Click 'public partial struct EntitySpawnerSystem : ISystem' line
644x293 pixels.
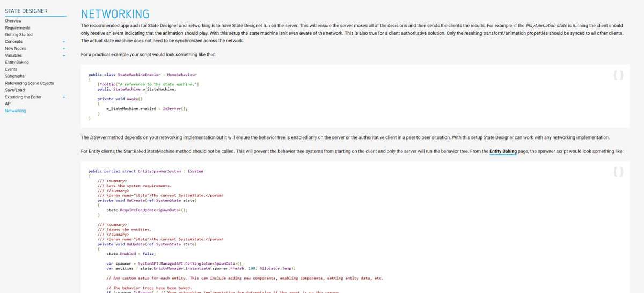pyautogui.click(x=146, y=171)
